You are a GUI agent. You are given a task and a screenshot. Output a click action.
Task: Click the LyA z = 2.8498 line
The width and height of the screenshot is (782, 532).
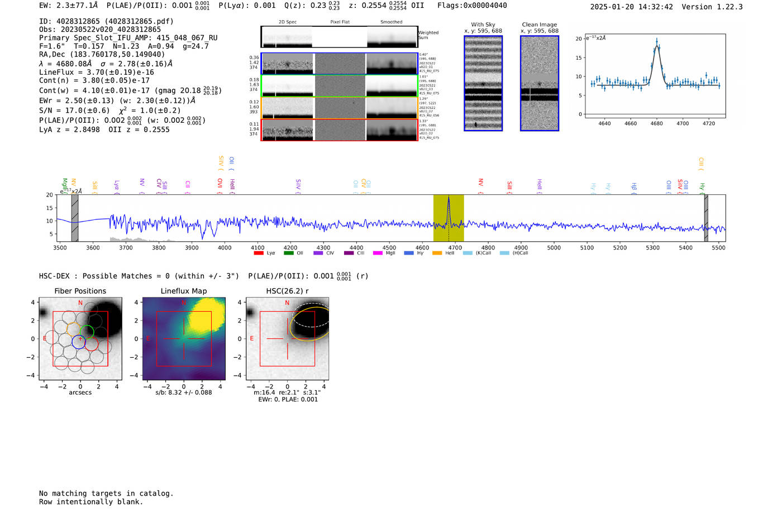tap(69, 130)
